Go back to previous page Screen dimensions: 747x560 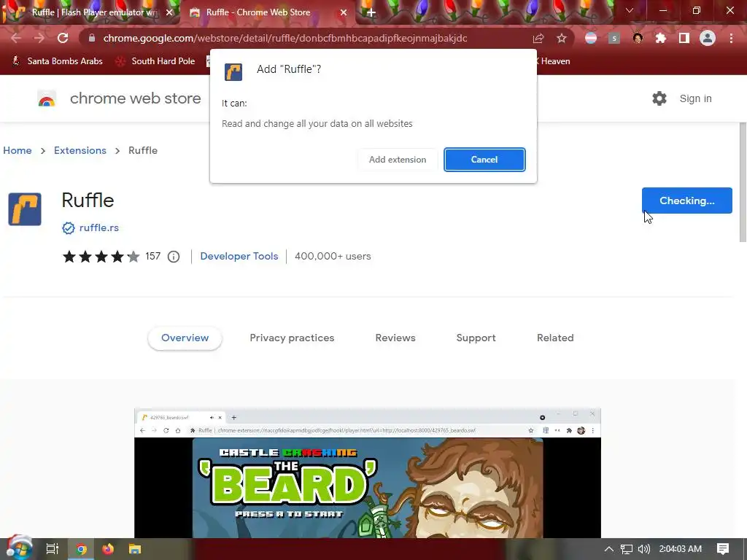(16, 38)
